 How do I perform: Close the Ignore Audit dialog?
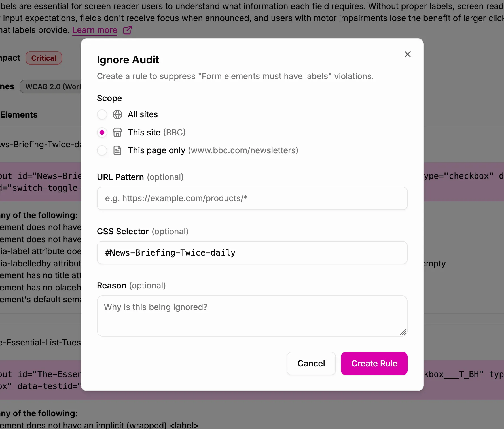(408, 54)
